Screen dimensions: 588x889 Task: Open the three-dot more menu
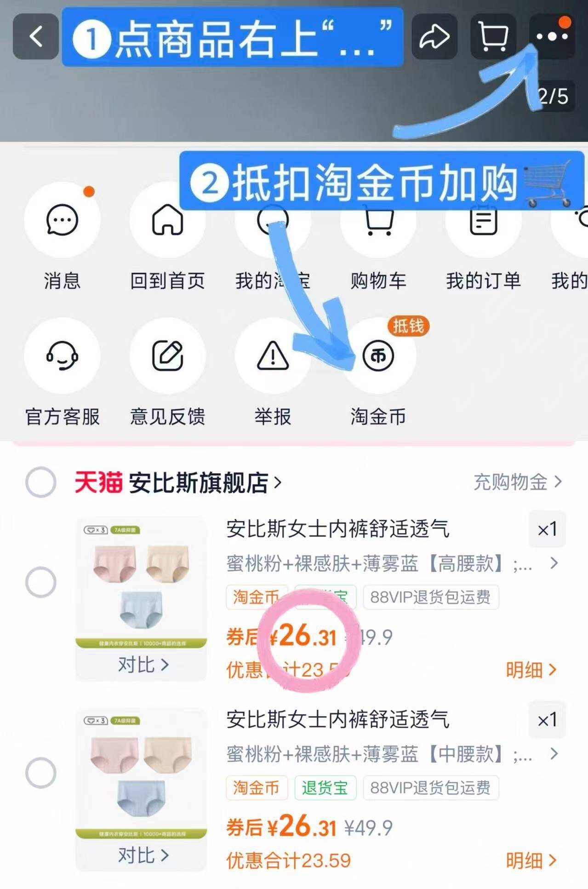click(552, 36)
